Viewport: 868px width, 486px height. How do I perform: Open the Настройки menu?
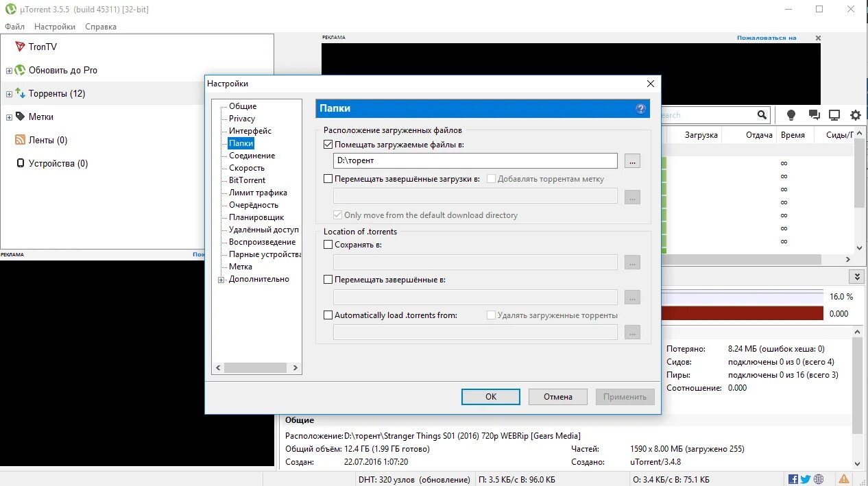(55, 27)
